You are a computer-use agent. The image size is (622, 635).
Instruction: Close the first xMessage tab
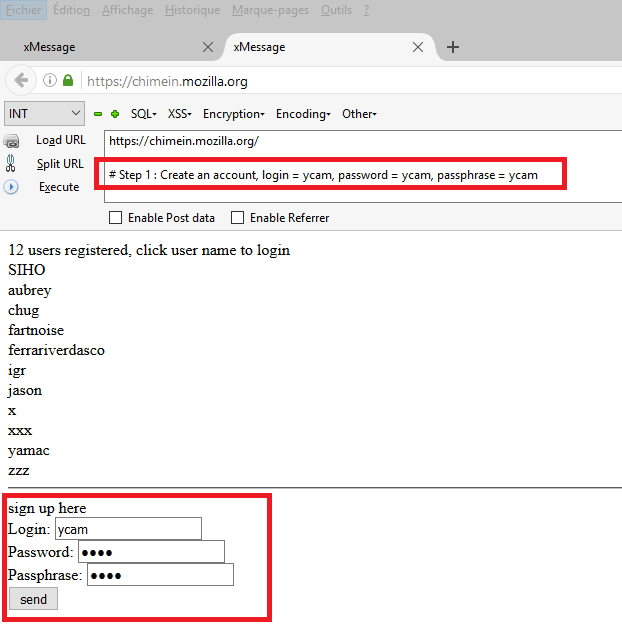208,47
